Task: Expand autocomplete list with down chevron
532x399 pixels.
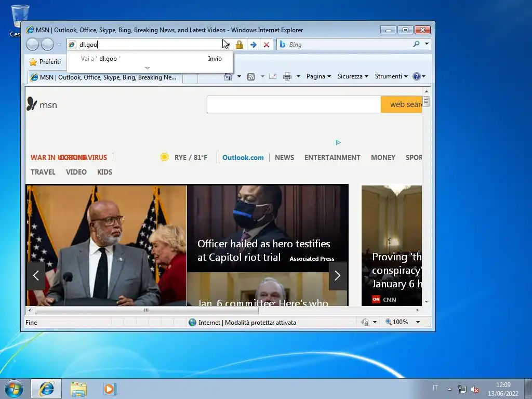Action: (x=147, y=68)
